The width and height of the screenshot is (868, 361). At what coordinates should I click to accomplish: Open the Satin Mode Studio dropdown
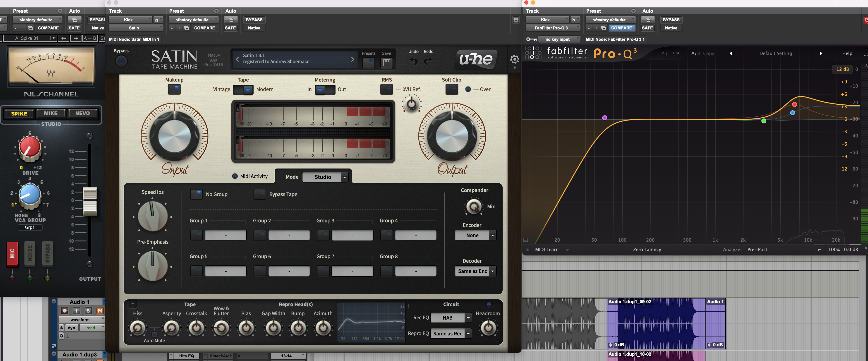tap(325, 177)
